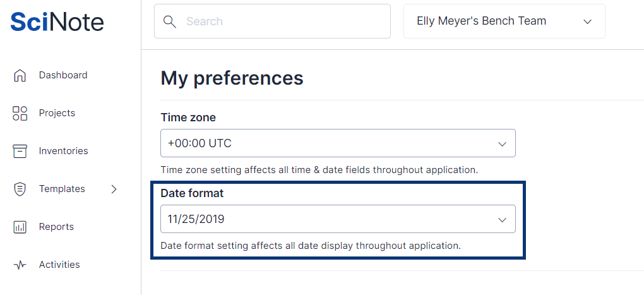Open the Date format dropdown

point(338,219)
